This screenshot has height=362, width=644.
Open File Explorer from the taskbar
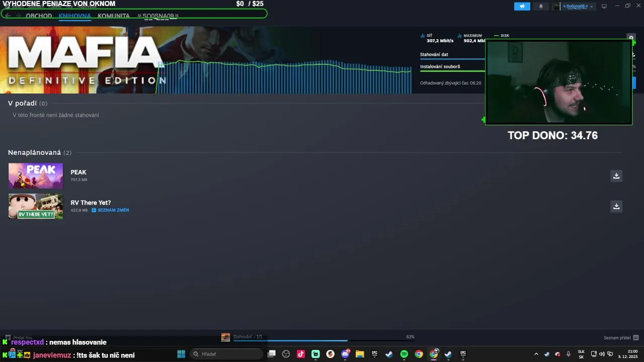(x=360, y=354)
